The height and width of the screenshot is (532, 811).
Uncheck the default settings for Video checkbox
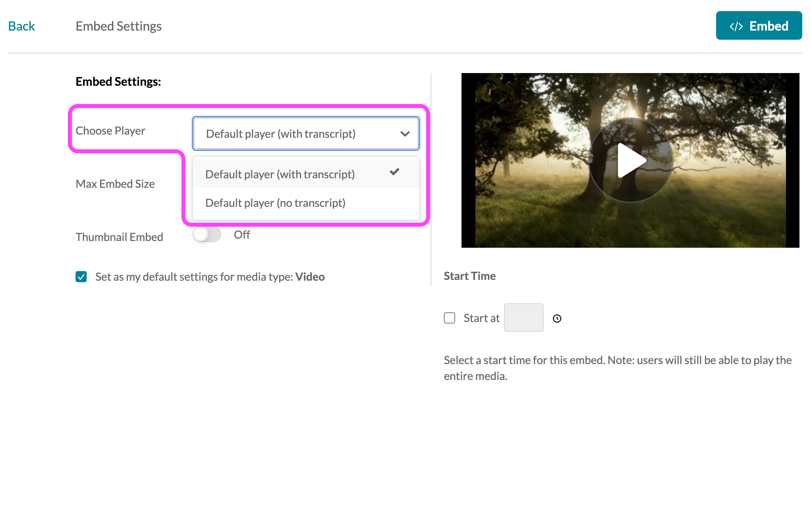click(x=81, y=277)
